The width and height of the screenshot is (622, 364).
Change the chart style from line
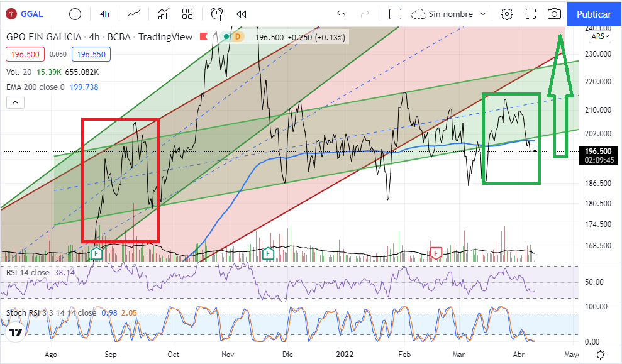[x=134, y=14]
